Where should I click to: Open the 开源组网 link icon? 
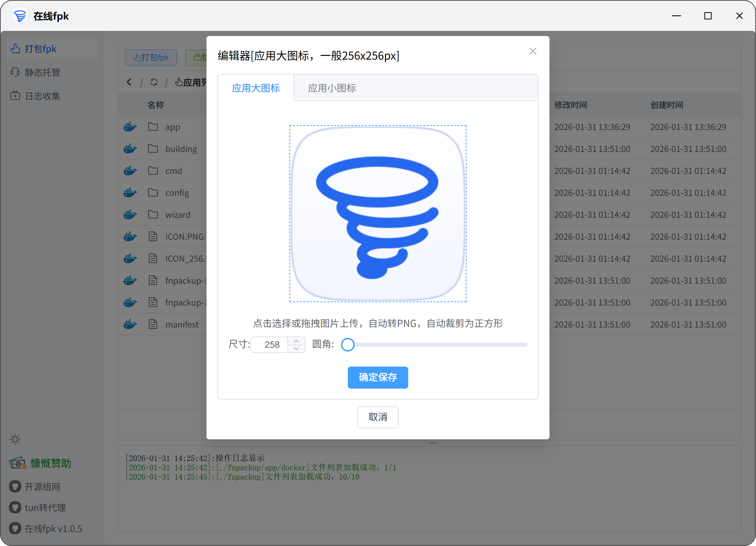click(x=15, y=487)
